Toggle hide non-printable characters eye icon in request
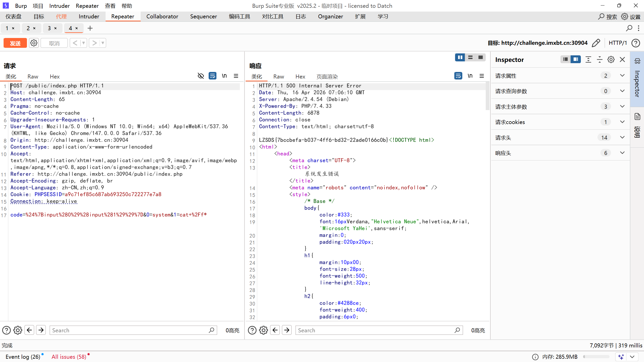 pos(201,76)
